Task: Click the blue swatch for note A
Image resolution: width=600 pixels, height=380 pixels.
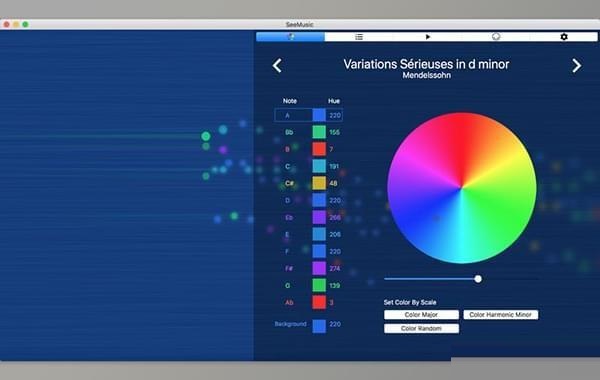Action: 319,115
